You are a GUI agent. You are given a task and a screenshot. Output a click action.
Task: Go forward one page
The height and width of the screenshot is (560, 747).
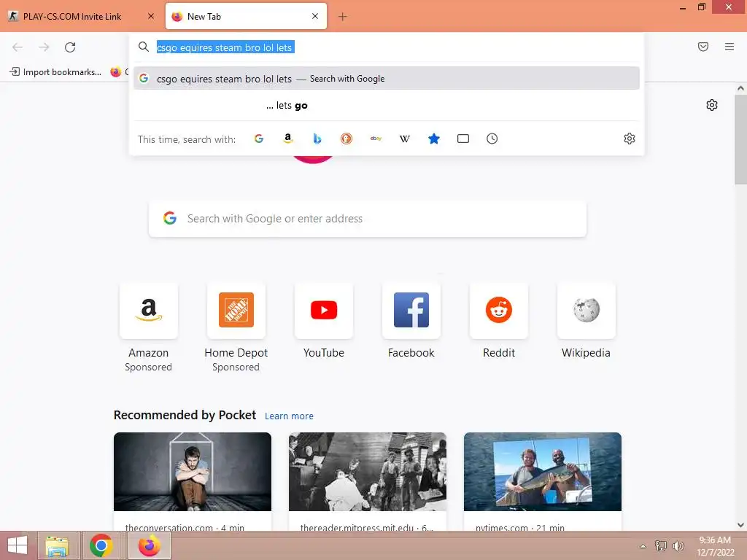click(x=44, y=47)
